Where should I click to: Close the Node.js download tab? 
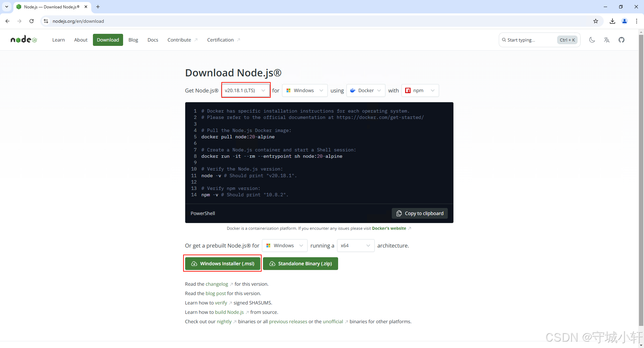[86, 7]
